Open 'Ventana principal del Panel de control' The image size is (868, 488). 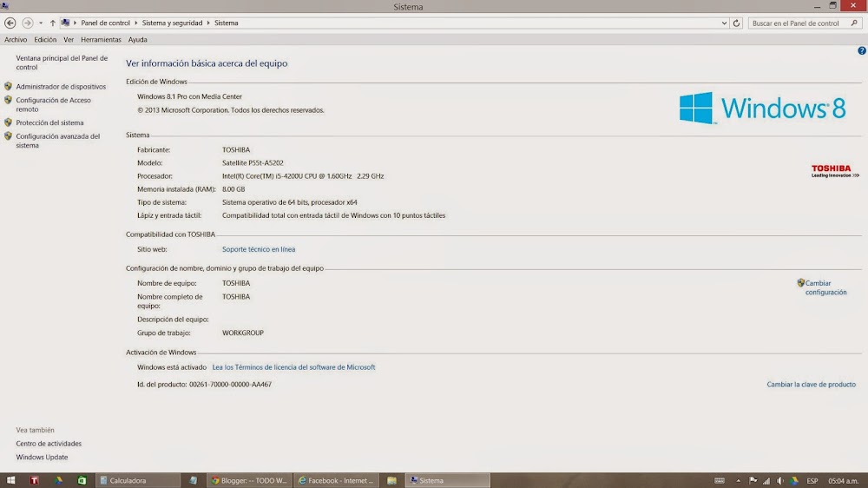tap(62, 63)
